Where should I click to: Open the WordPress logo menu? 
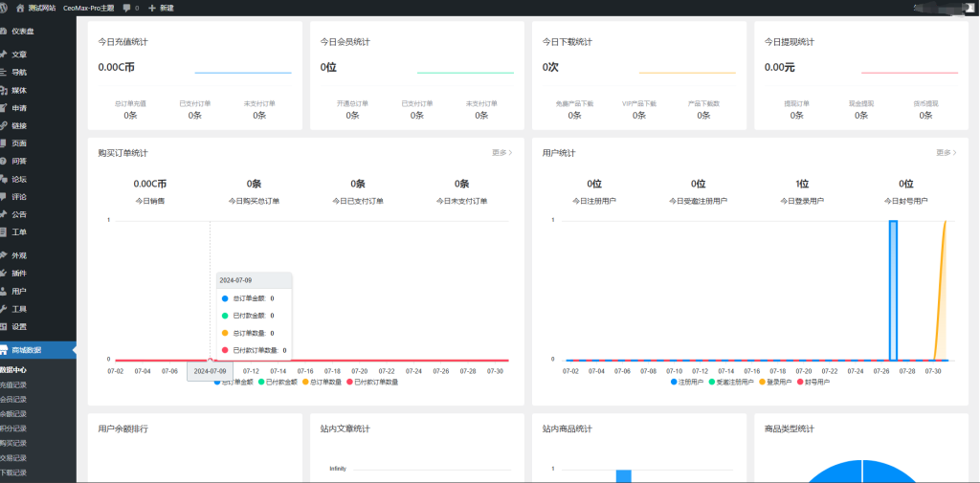[x=3, y=8]
